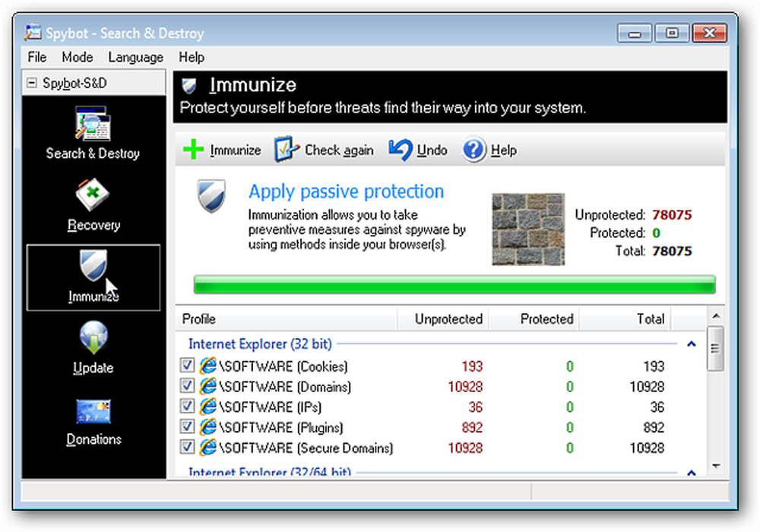Open the File menu
The width and height of the screenshot is (760, 532).
(x=37, y=57)
